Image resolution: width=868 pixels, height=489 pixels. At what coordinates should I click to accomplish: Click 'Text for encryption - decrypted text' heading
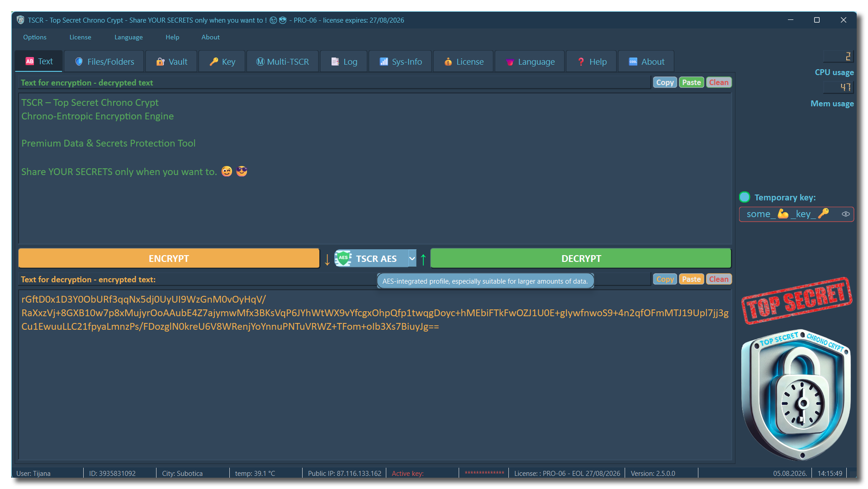[x=87, y=82]
